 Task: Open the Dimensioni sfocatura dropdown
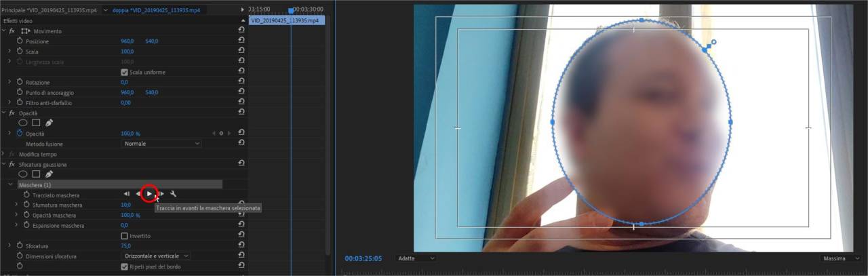click(156, 256)
